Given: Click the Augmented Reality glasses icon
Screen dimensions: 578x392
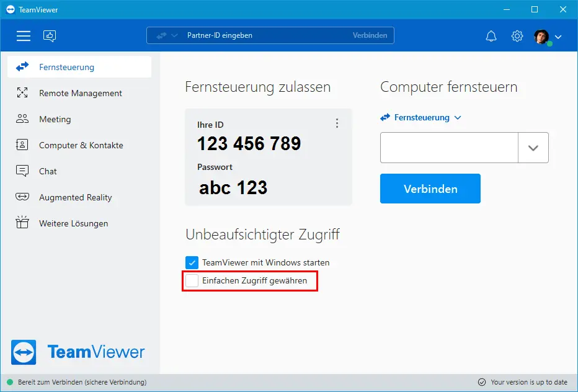Looking at the screenshot, I should 22,197.
